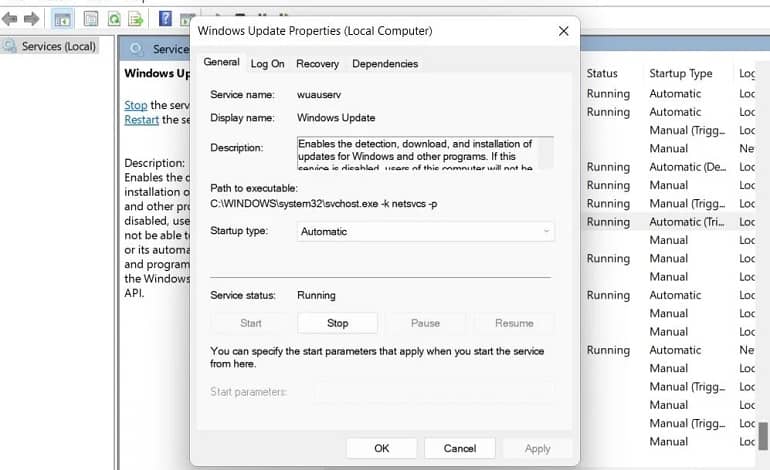This screenshot has width=770, height=470.
Task: Click the Start service button
Action: (x=250, y=323)
